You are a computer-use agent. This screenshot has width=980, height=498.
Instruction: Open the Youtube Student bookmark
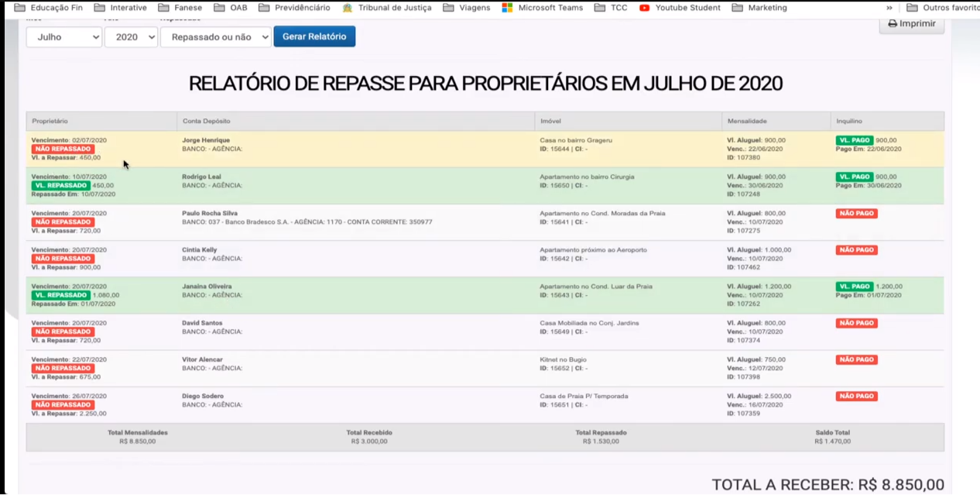pyautogui.click(x=679, y=8)
